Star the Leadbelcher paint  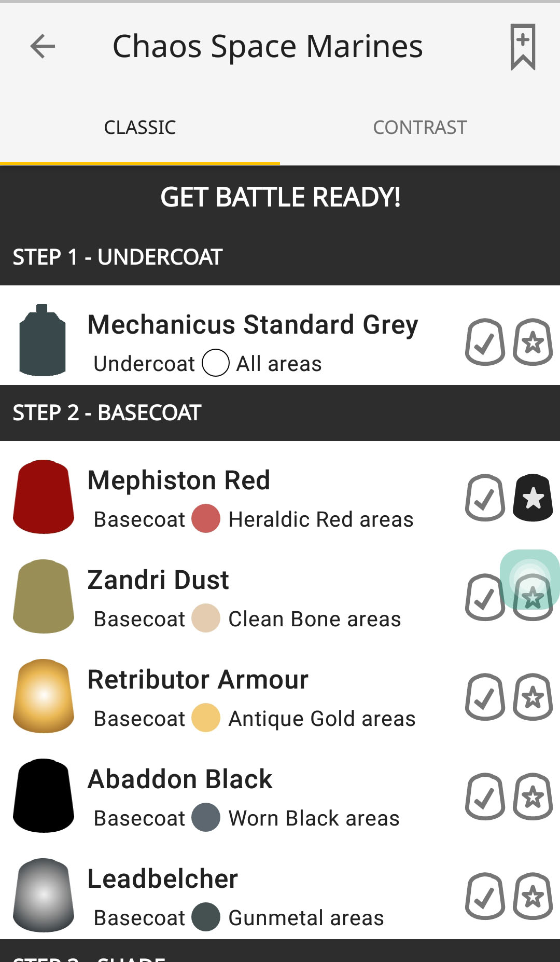coord(533,896)
